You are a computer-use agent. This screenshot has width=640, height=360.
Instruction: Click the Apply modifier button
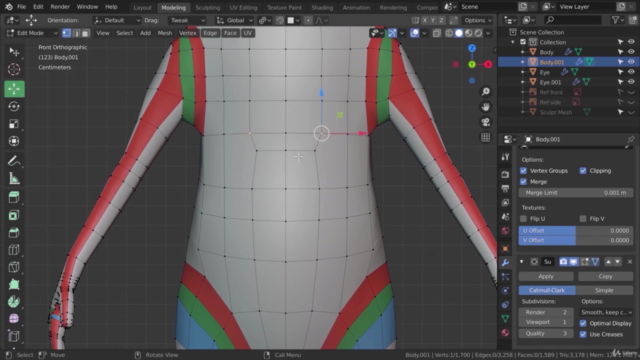coord(546,276)
